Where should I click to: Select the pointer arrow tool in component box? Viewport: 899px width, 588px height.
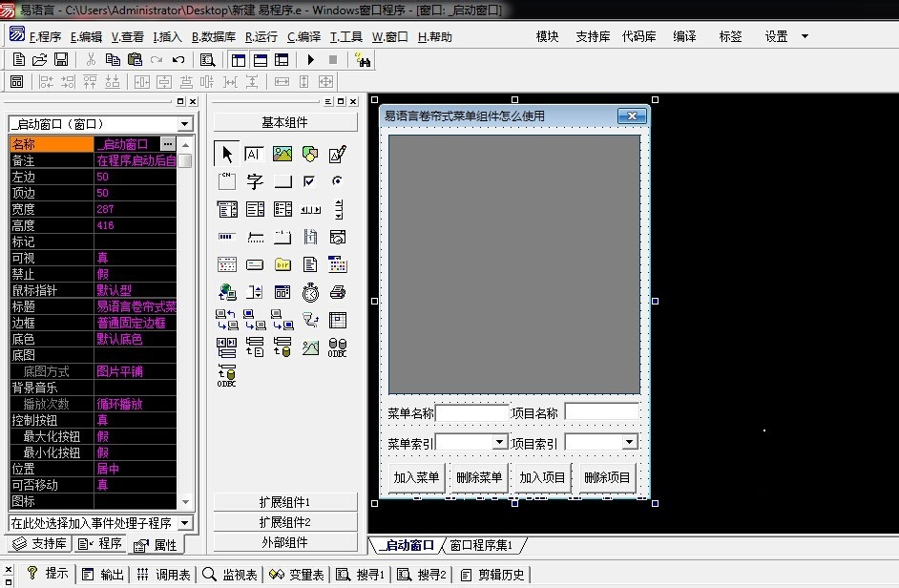[x=227, y=154]
